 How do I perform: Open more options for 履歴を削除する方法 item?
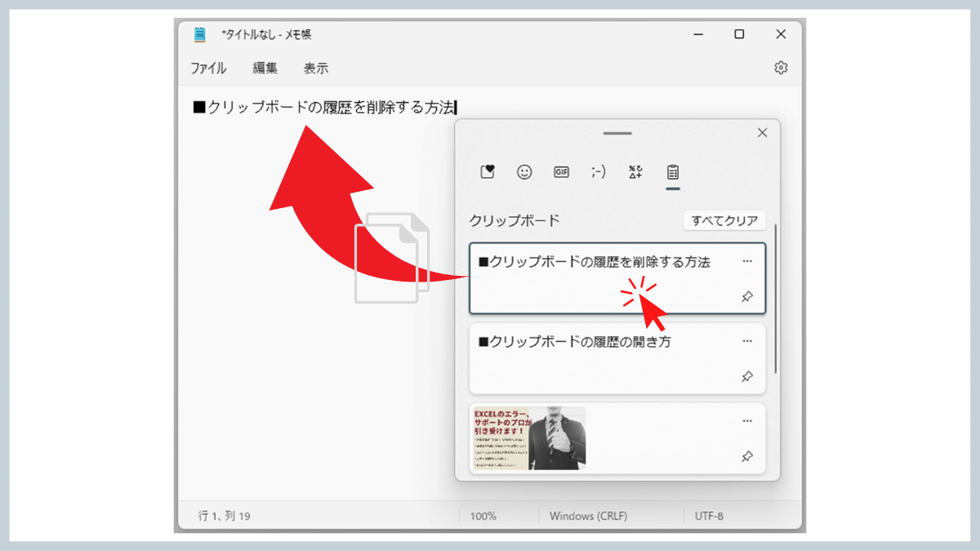pyautogui.click(x=746, y=261)
